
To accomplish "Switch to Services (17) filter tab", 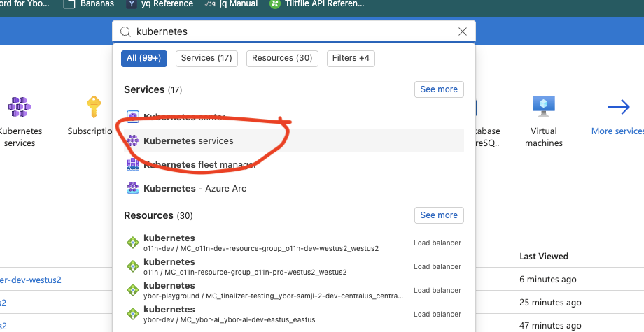I will pyautogui.click(x=206, y=58).
